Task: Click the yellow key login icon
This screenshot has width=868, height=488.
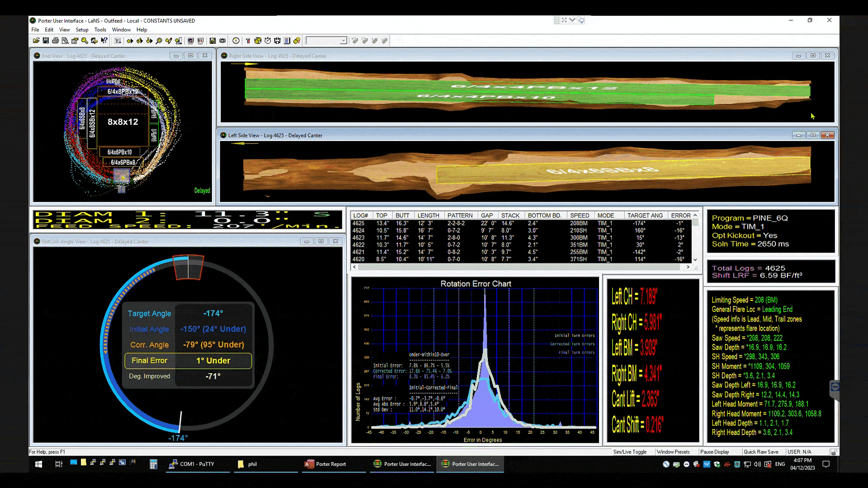Action: (85, 41)
